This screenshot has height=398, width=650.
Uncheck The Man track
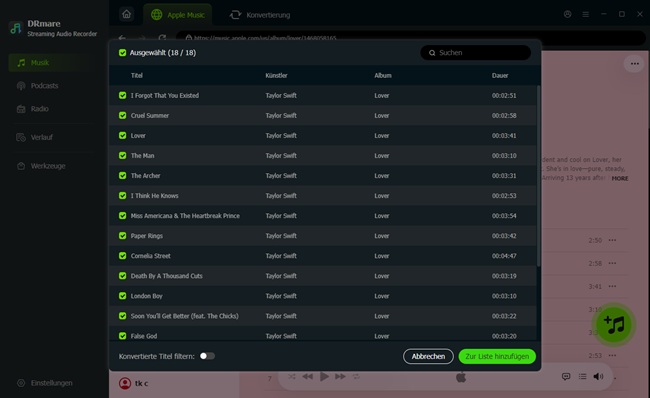(122, 155)
